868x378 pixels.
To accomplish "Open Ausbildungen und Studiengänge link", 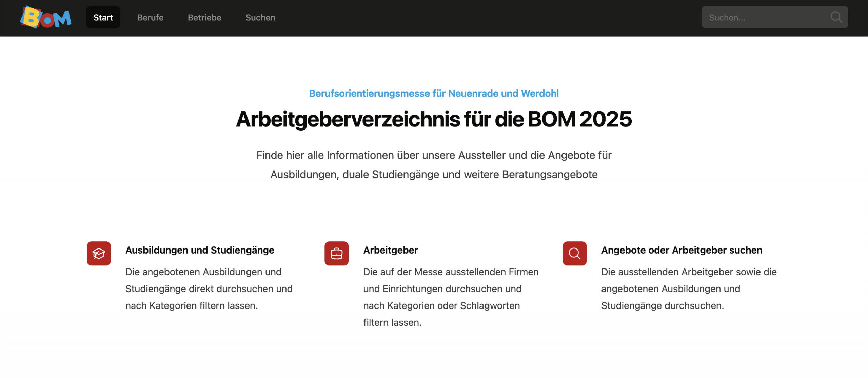I will click(200, 250).
